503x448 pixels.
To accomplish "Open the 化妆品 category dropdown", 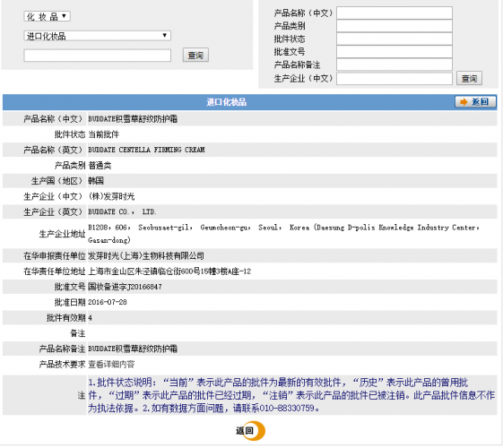I will coord(47,16).
